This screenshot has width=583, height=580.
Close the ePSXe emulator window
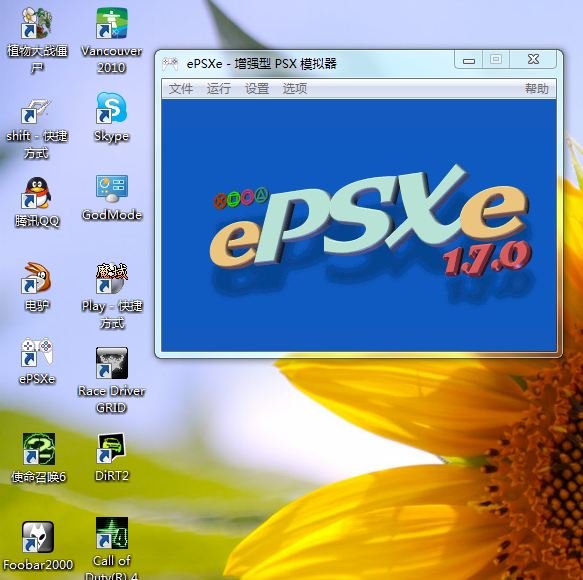tap(533, 59)
